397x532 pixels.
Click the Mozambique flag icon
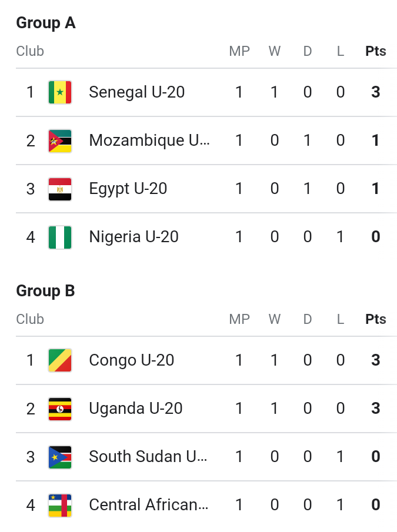click(x=60, y=141)
